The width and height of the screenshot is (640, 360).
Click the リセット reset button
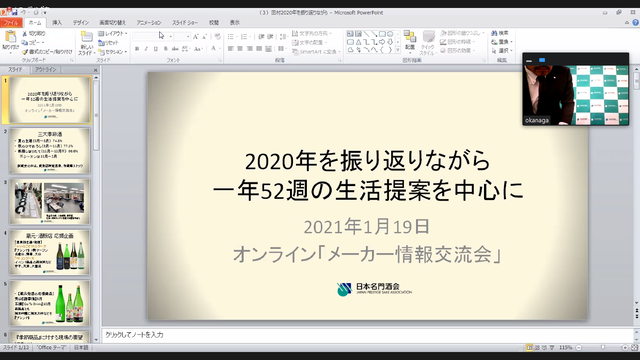point(109,42)
